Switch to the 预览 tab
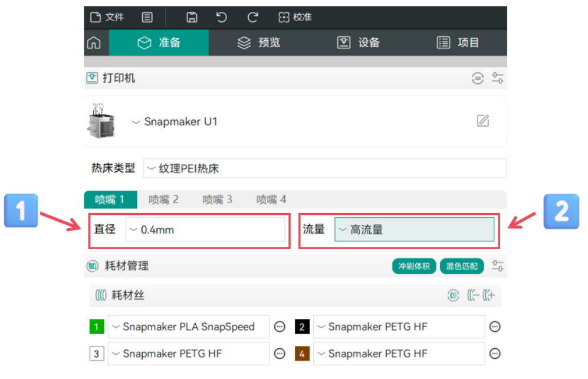Viewport: 588px width, 379px height. pyautogui.click(x=259, y=43)
